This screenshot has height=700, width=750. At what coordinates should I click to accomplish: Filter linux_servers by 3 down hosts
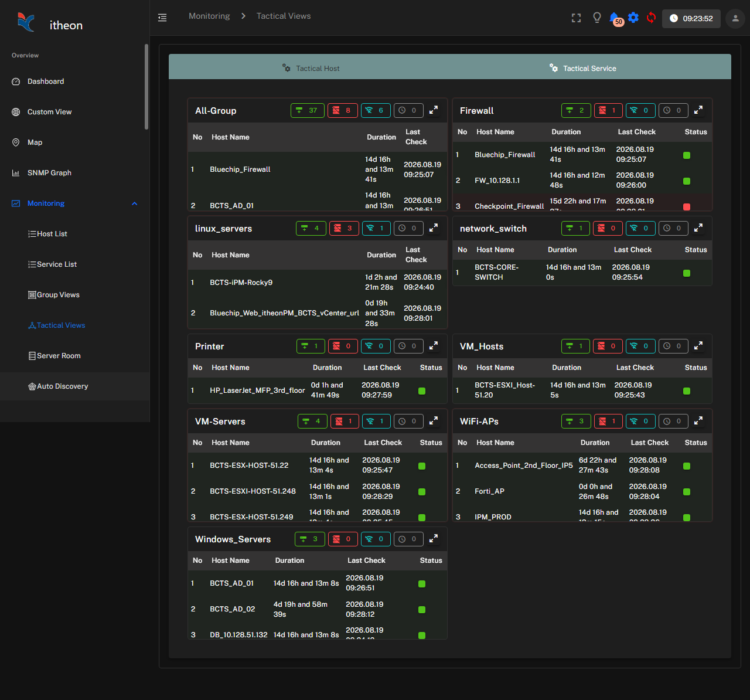click(344, 228)
